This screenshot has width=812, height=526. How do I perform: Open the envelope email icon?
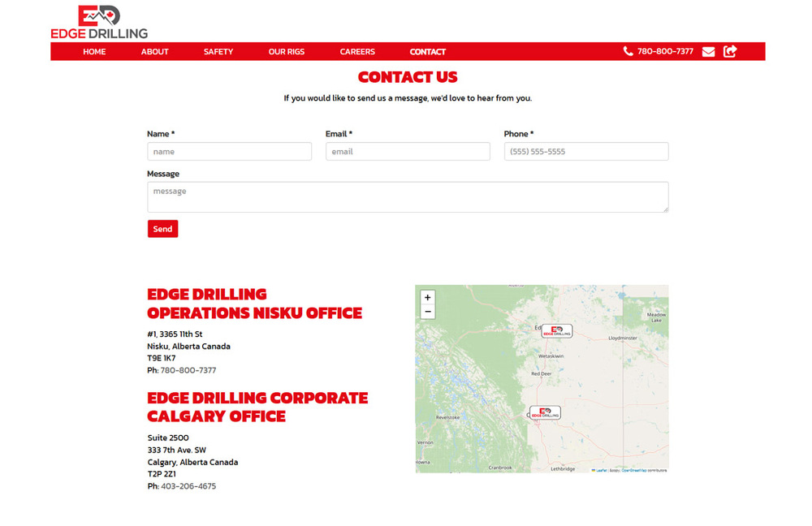pos(708,52)
